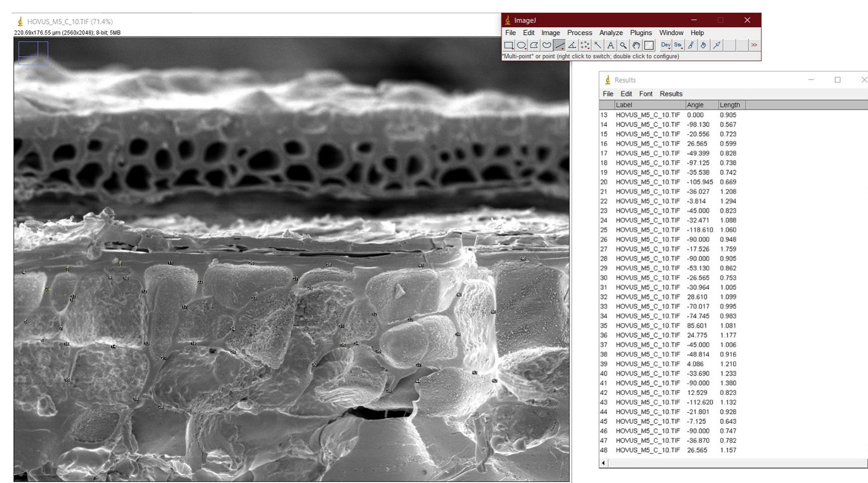Click the ImageJ microscope icon in title bar
Image resolution: width=868 pixels, height=483 pixels.
pos(508,20)
